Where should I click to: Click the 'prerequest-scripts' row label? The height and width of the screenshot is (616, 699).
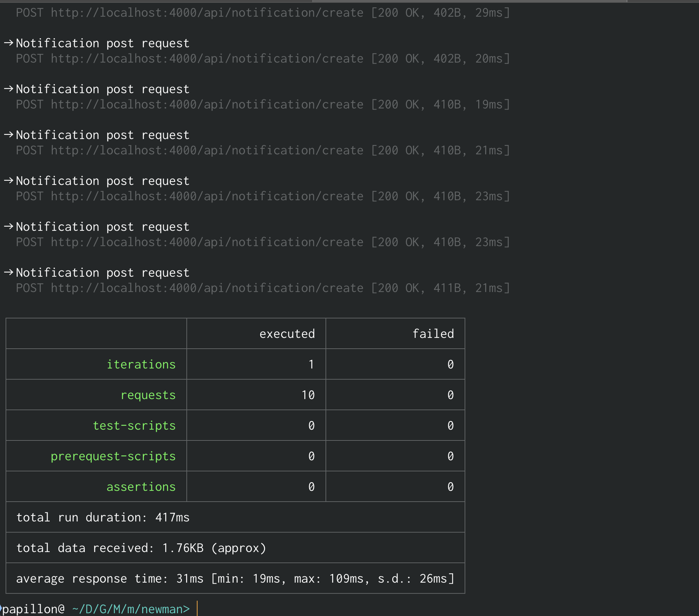click(113, 456)
